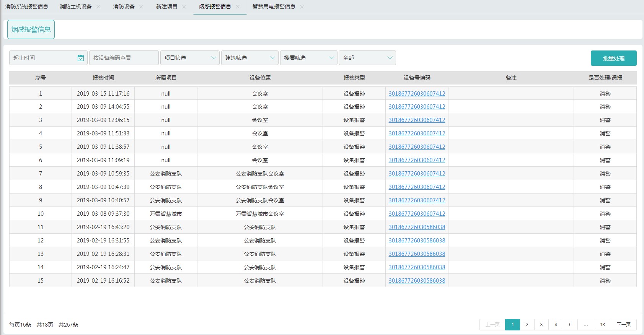This screenshot has width=644, height=335.
Task: Switch to 新建项目 tab
Action: click(x=167, y=7)
